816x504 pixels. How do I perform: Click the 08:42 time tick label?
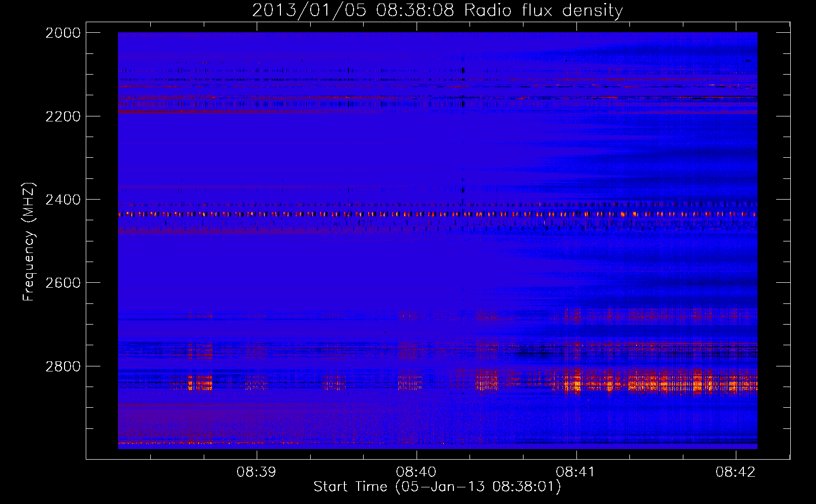click(x=736, y=472)
